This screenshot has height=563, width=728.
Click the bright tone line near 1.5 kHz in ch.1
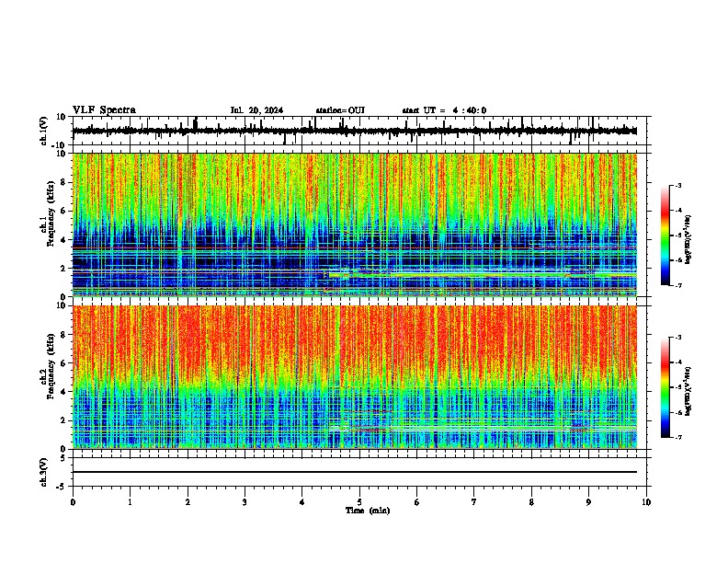click(x=483, y=274)
